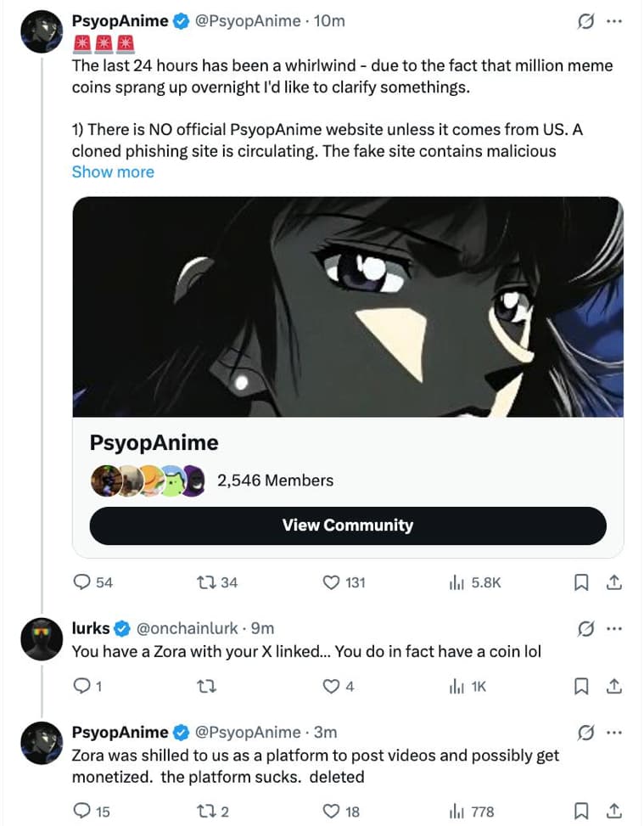Open more options on Zora reply
The width and height of the screenshot is (644, 826).
[614, 733]
